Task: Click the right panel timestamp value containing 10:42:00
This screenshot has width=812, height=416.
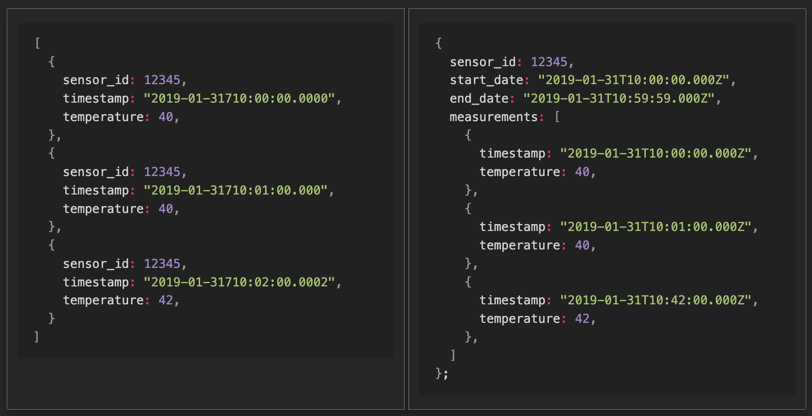Action: [x=658, y=300]
